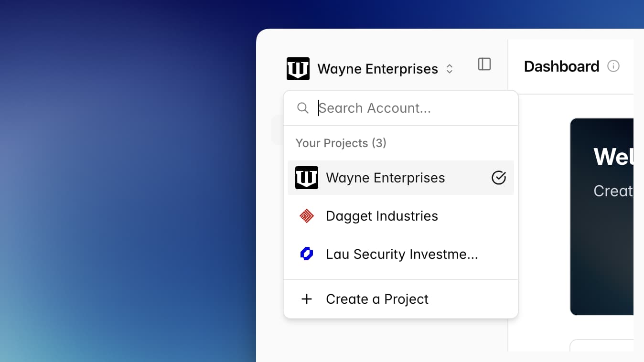
Task: Select Wayne Enterprises as the active project
Action: (x=385, y=177)
